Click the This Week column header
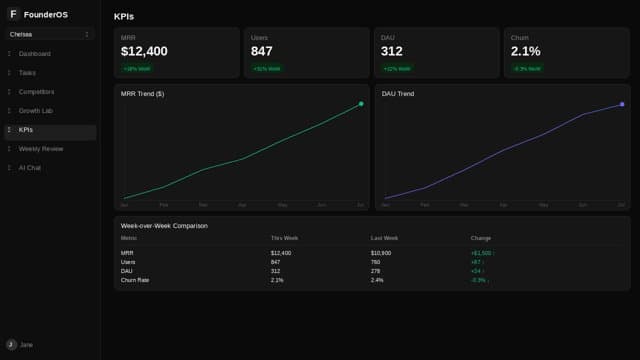Screen dimensions: 640x360 point(284,238)
